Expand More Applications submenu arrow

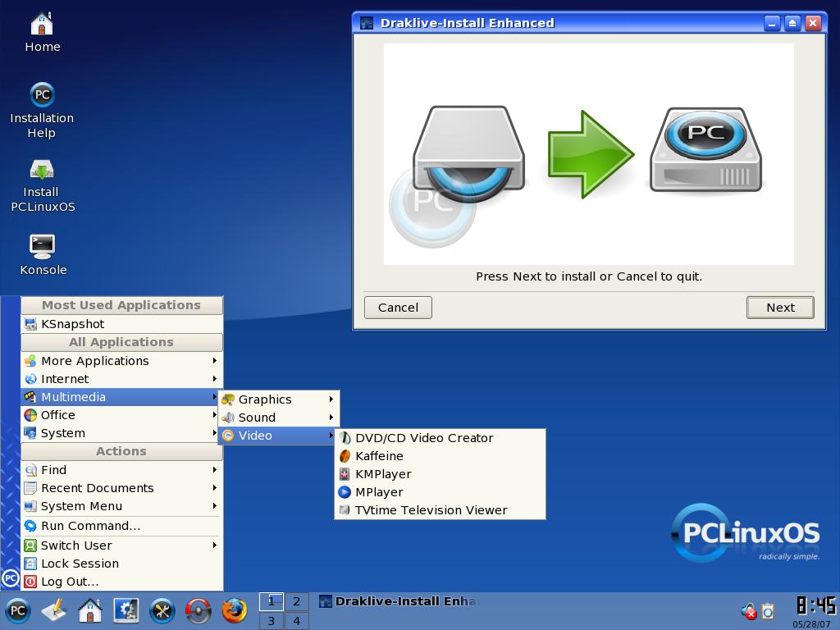[214, 361]
